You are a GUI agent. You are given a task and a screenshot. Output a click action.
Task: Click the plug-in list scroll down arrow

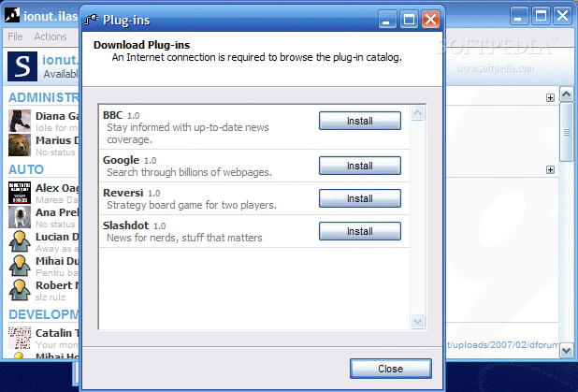coord(418,321)
